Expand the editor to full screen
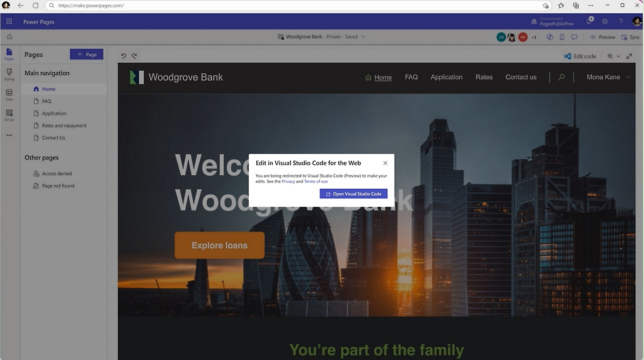Screen dimensions: 644x360 [x=629, y=56]
